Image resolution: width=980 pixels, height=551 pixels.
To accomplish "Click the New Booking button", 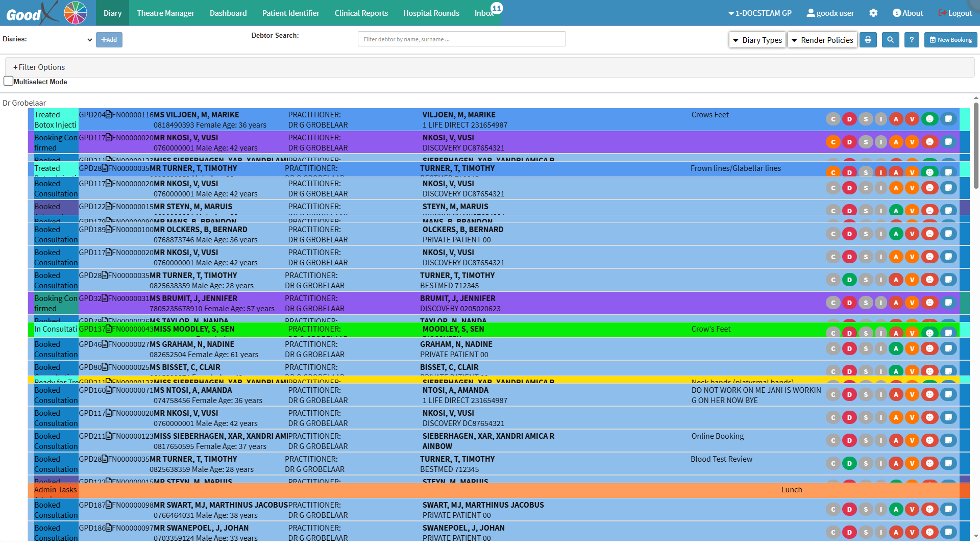I will coord(950,40).
